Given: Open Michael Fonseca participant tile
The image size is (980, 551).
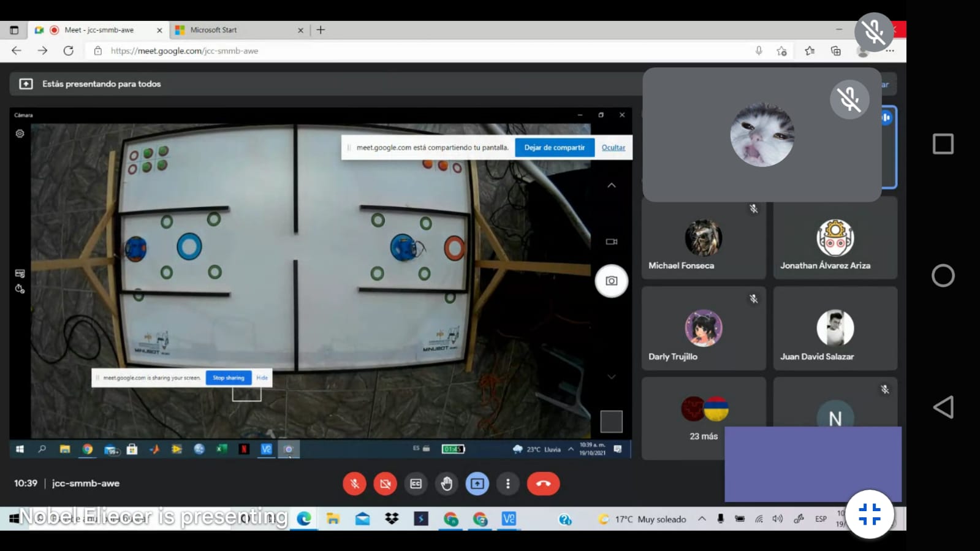Looking at the screenshot, I should 703,239.
